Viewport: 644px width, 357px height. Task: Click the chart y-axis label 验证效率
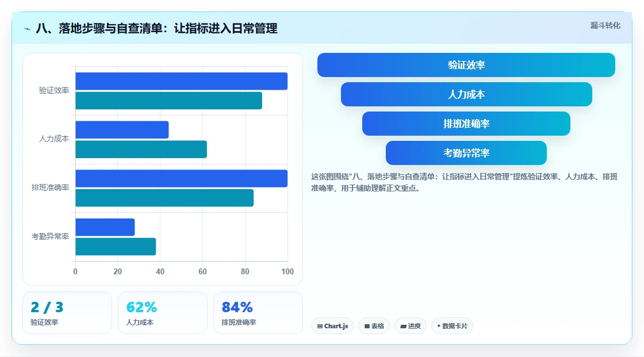[54, 90]
